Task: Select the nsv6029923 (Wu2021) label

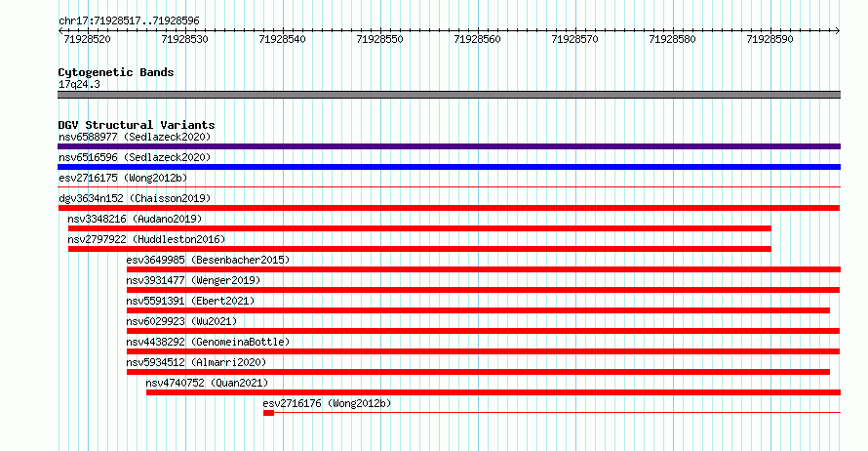Action: click(x=181, y=321)
